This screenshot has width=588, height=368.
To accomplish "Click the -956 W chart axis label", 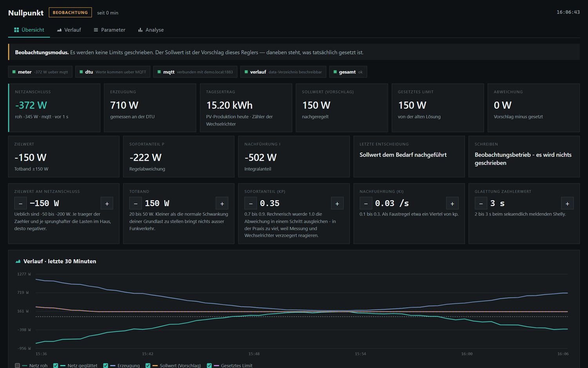I will (24, 348).
